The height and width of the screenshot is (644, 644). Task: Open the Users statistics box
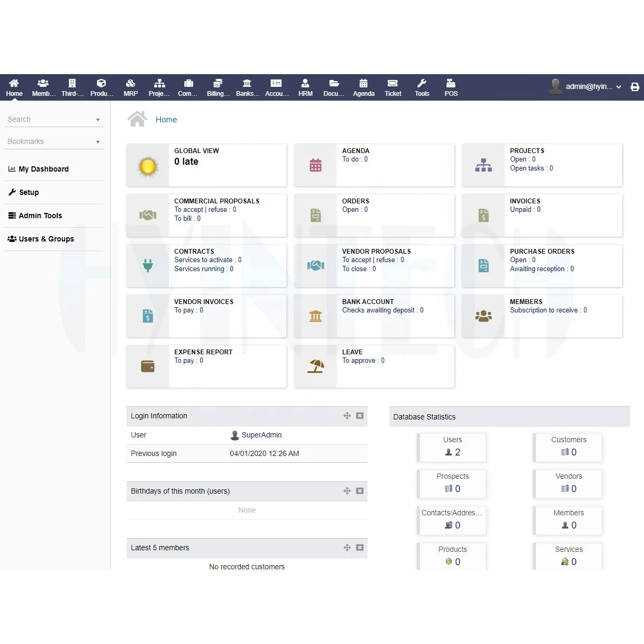pos(452,446)
